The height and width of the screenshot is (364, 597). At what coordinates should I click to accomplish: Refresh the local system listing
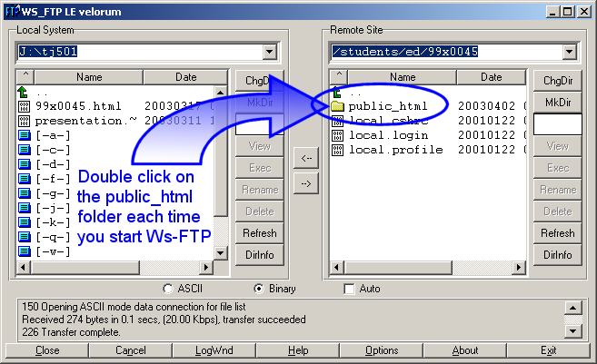pyautogui.click(x=260, y=232)
